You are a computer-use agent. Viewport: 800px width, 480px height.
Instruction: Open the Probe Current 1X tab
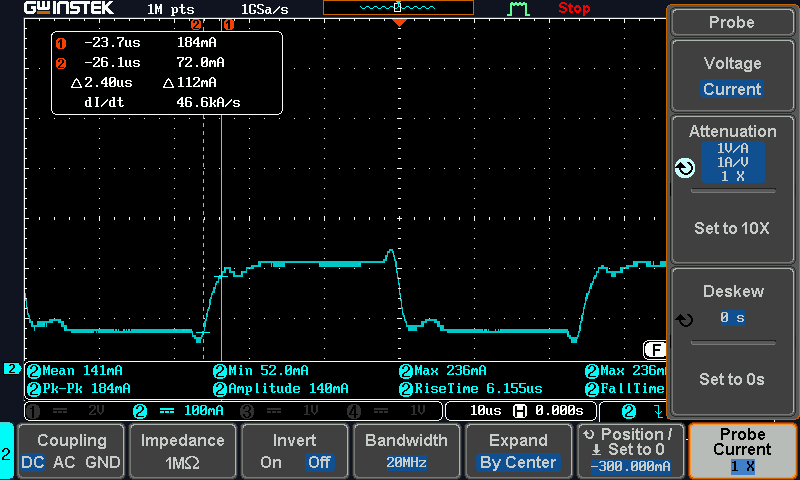[742, 451]
